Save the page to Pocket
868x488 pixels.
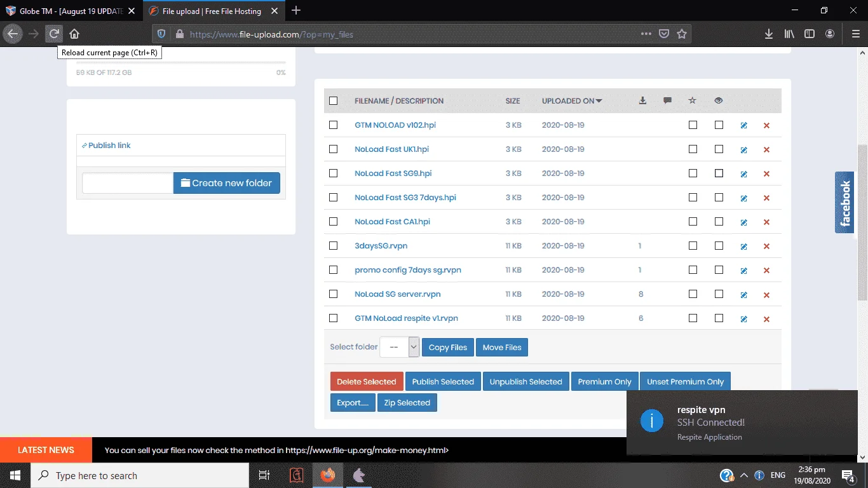(664, 34)
